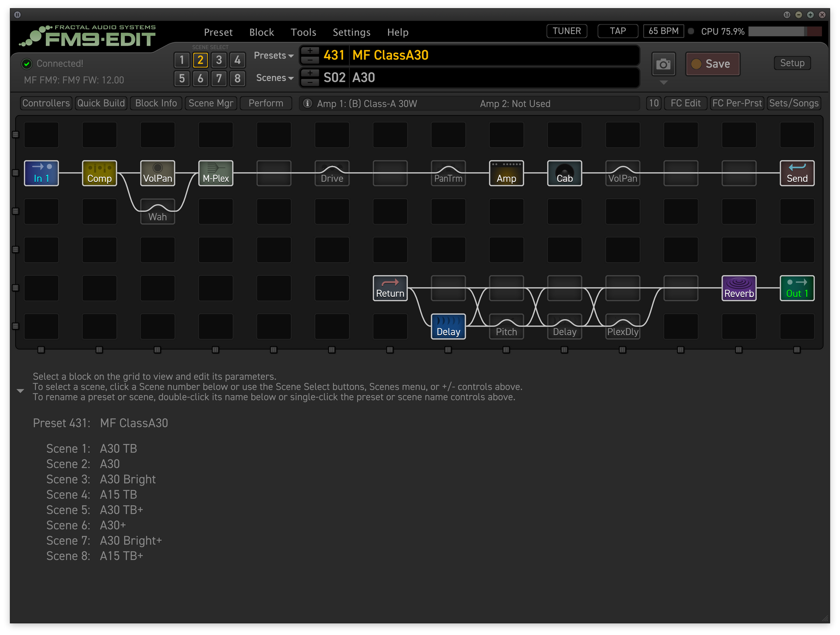Open FC Per-Prst editor

[x=737, y=104]
